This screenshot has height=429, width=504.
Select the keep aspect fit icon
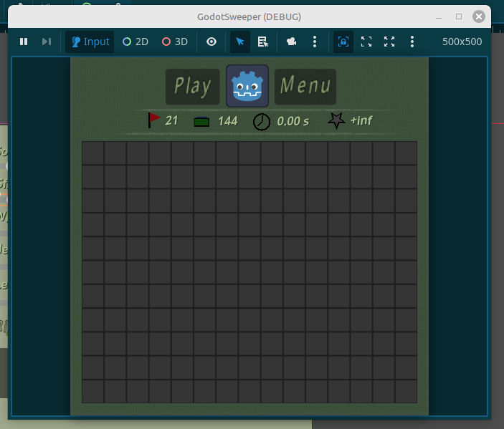tap(366, 42)
